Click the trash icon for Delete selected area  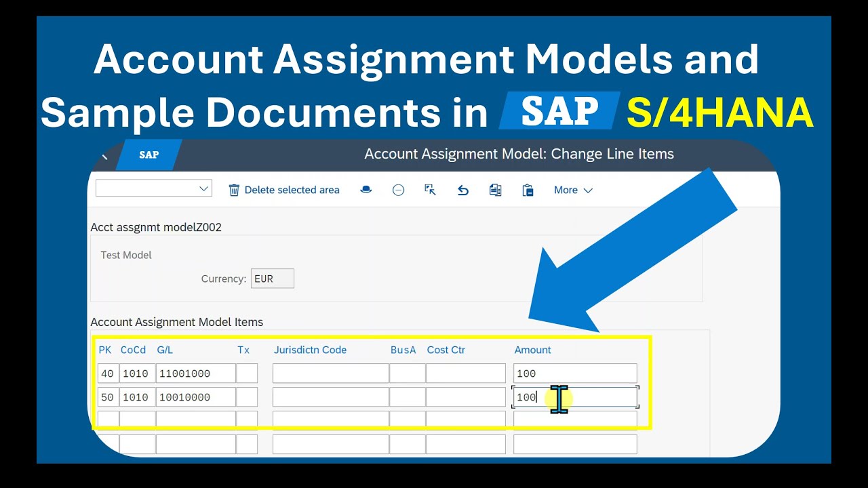pos(234,190)
